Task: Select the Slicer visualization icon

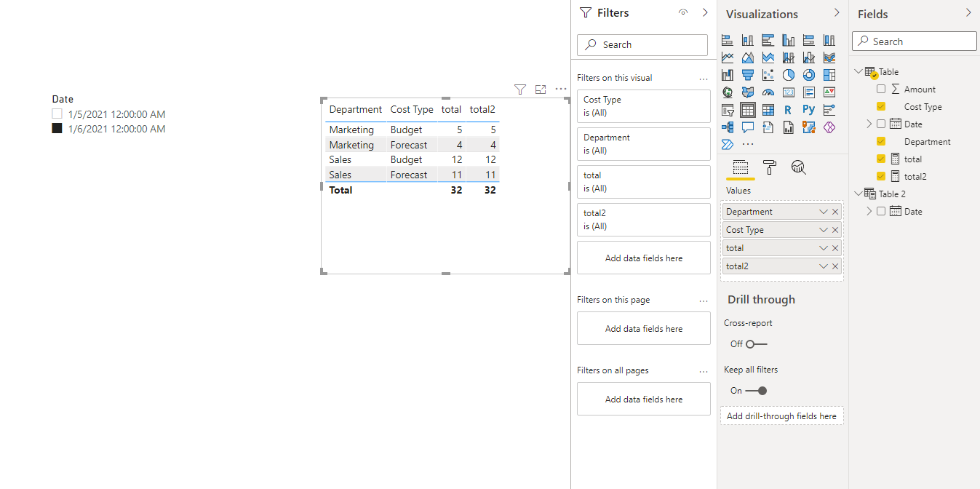Action: pos(728,110)
